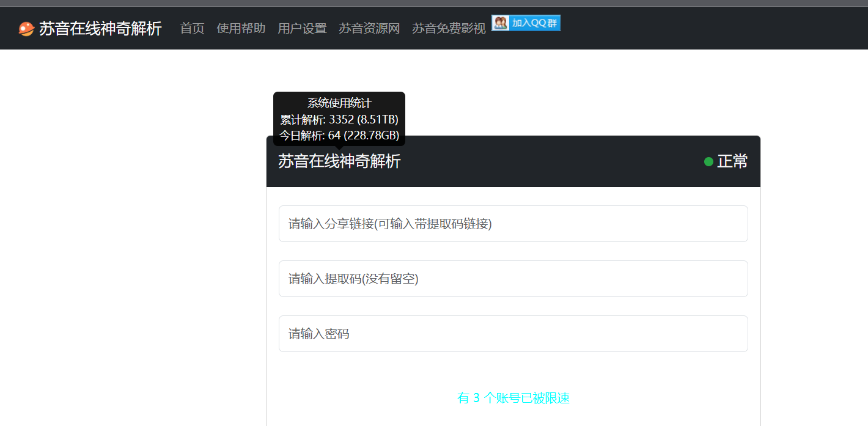
Task: Click the orange planet logo icon
Action: [26, 29]
